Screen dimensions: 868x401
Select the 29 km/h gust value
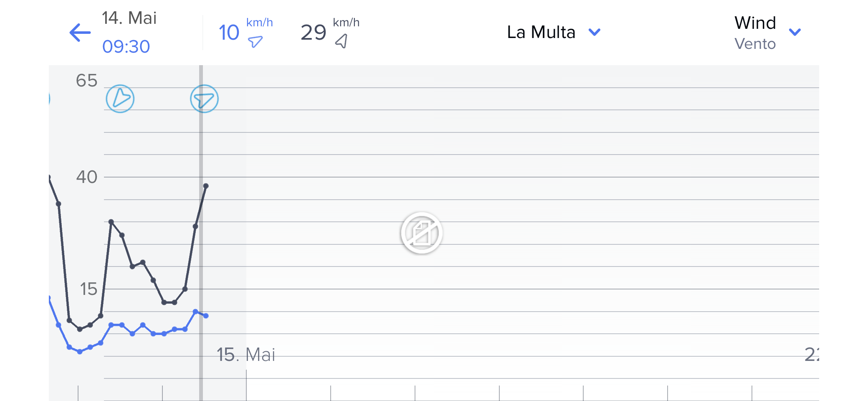point(314,33)
